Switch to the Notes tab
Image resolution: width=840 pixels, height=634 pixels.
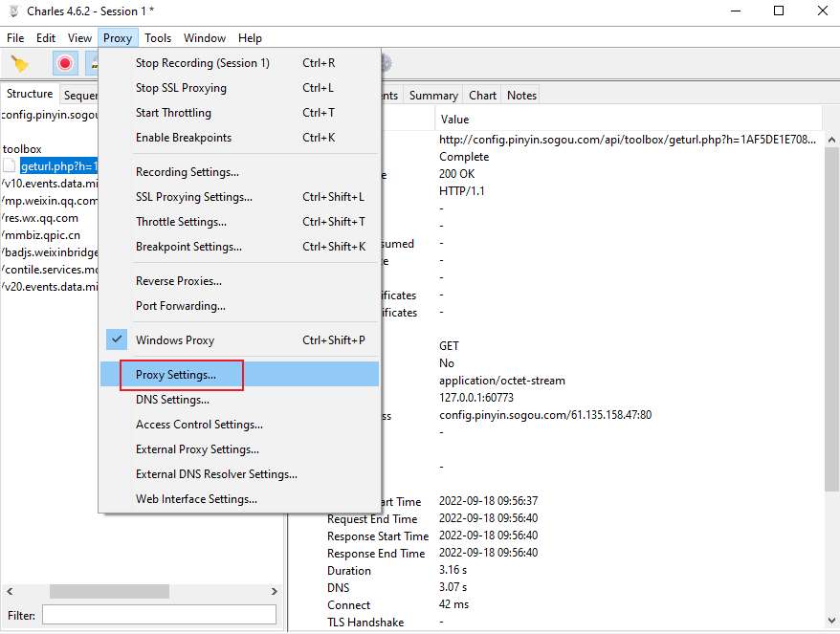coord(521,96)
